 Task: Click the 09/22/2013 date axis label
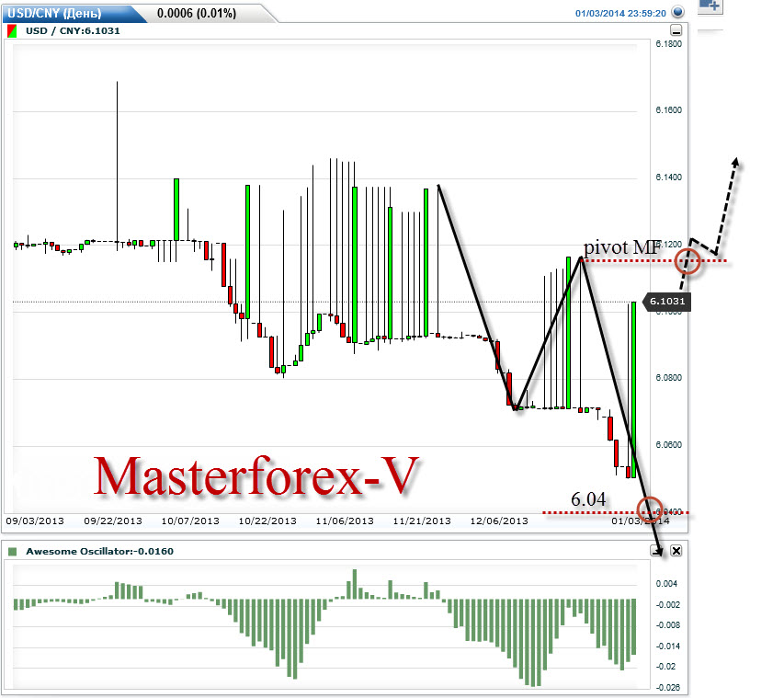coord(113,521)
